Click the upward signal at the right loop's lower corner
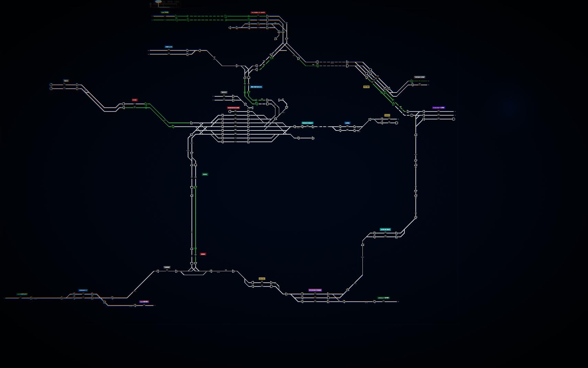This screenshot has height=368, width=588. [362, 244]
